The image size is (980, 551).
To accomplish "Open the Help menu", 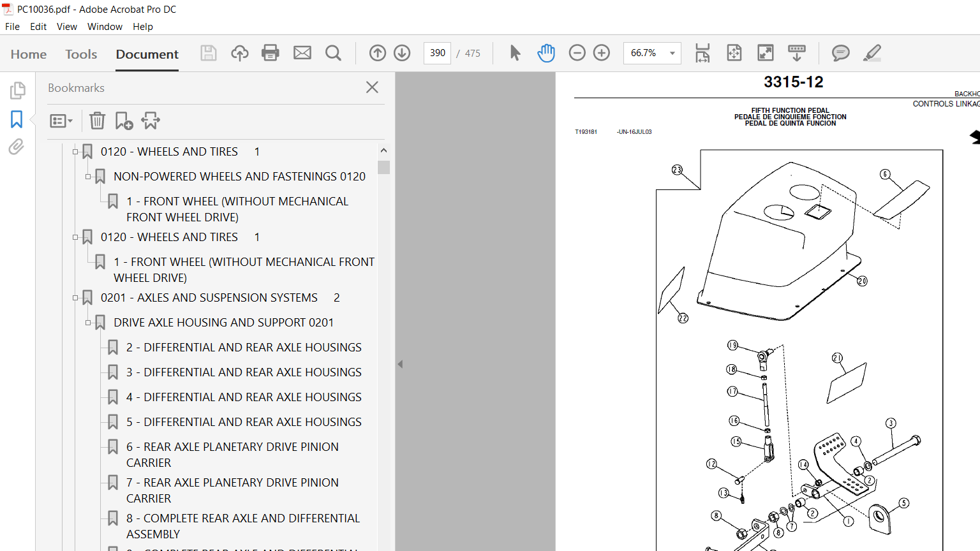I will tap(143, 27).
